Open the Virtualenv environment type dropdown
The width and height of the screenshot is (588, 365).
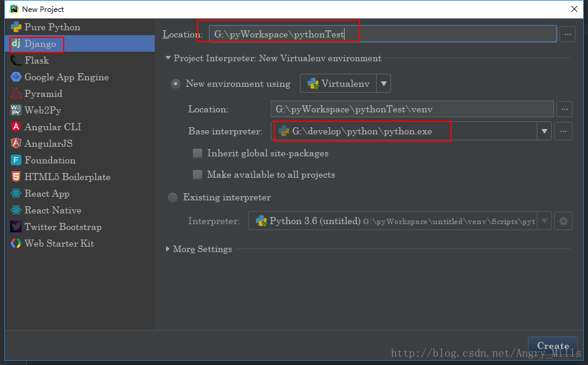click(x=383, y=84)
